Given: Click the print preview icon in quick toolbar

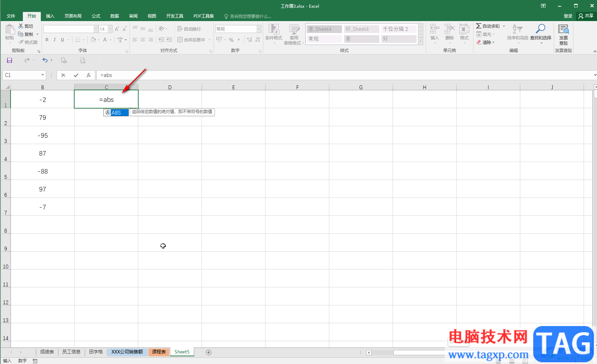Looking at the screenshot, I should point(83,60).
